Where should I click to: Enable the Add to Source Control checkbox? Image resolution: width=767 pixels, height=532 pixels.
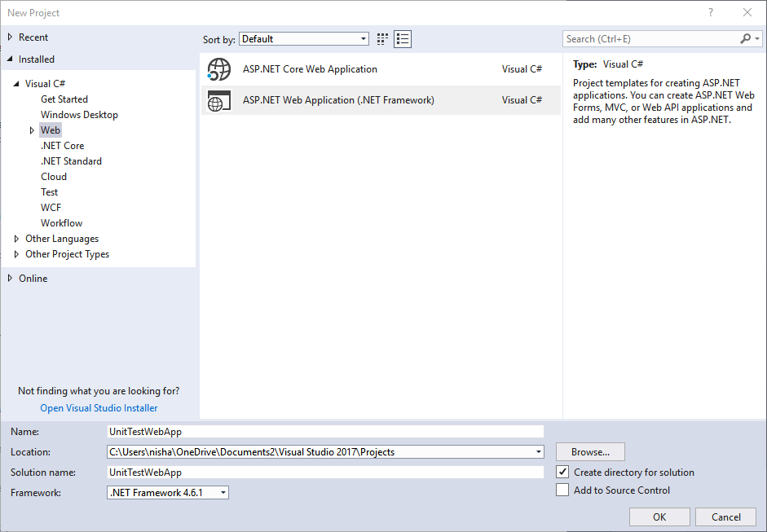tap(562, 490)
